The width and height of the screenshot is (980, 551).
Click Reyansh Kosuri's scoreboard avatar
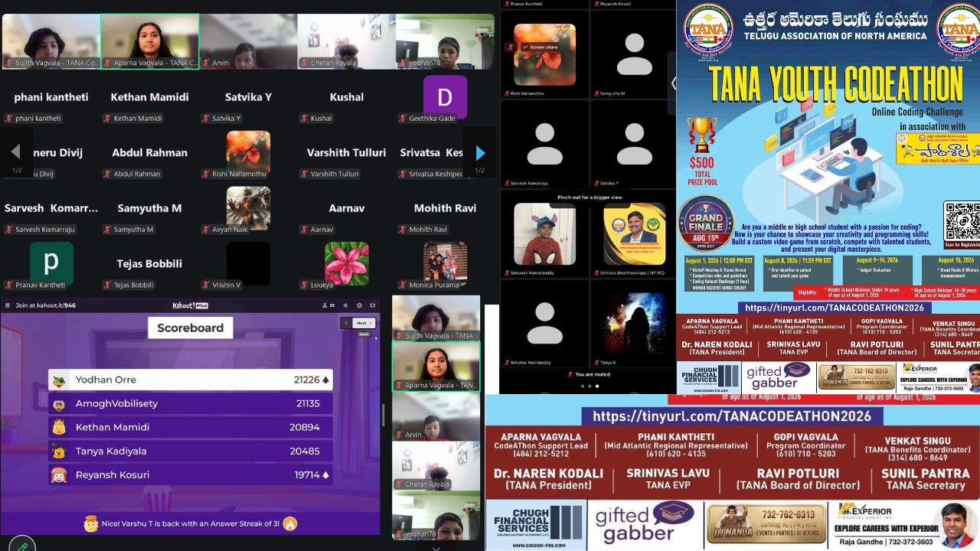59,475
